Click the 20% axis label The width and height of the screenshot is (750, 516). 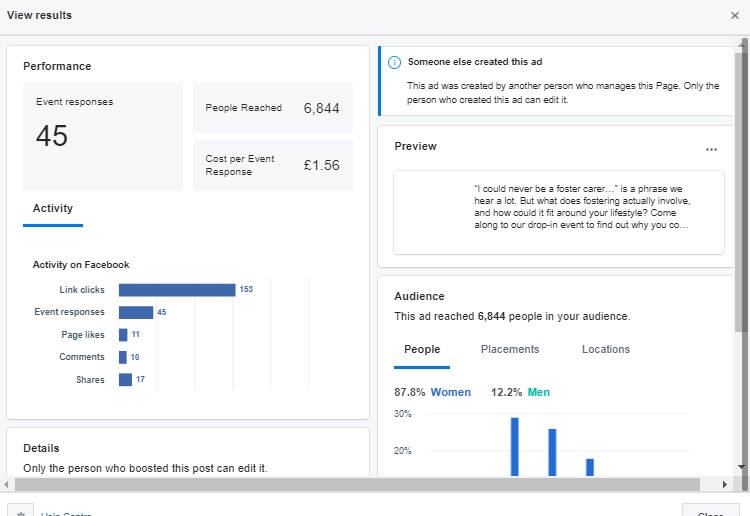(403, 450)
